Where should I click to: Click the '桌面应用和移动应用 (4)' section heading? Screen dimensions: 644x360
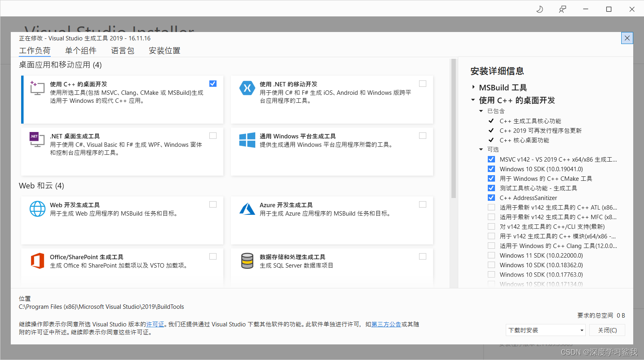point(60,65)
